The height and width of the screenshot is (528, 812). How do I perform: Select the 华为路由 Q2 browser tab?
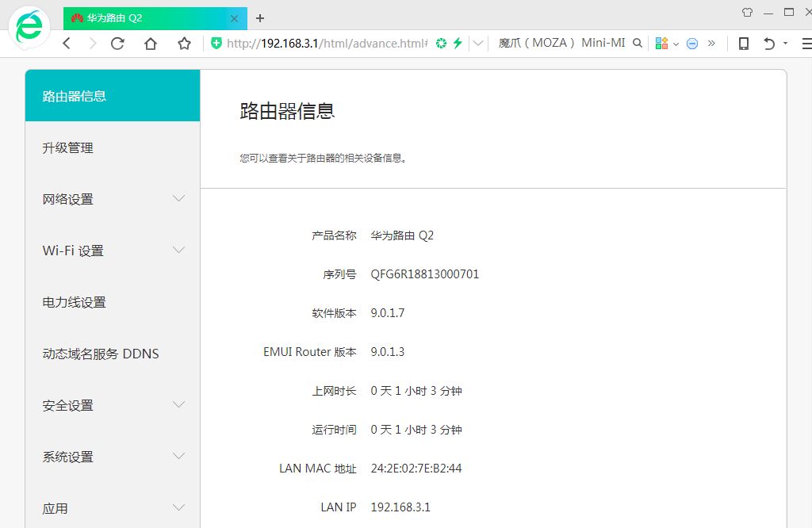pyautogui.click(x=155, y=18)
